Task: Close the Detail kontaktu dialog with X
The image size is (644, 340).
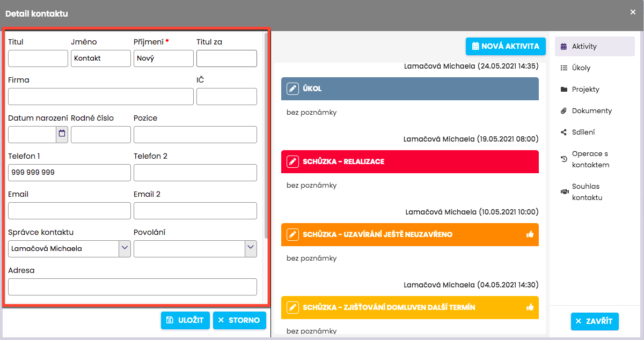Action: 633,12
